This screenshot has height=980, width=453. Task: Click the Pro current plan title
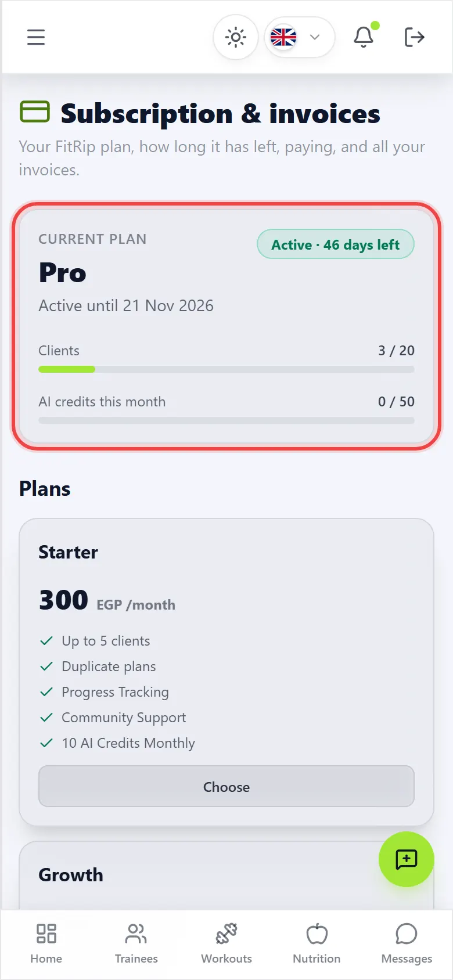63,273
